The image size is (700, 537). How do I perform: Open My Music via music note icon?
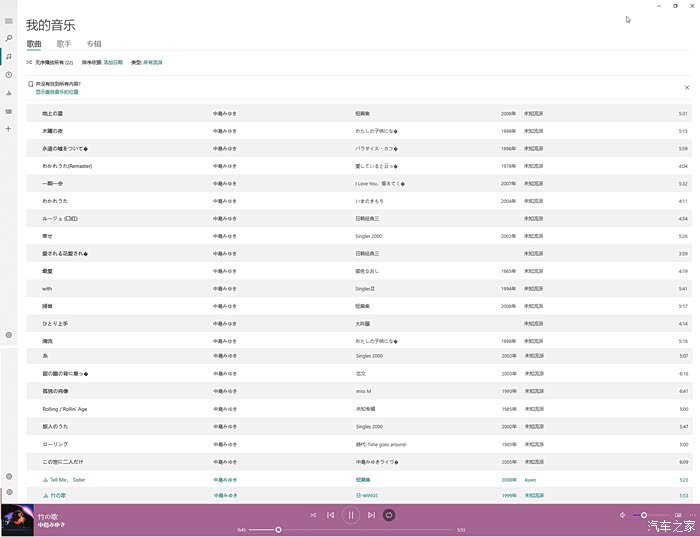click(x=9, y=56)
